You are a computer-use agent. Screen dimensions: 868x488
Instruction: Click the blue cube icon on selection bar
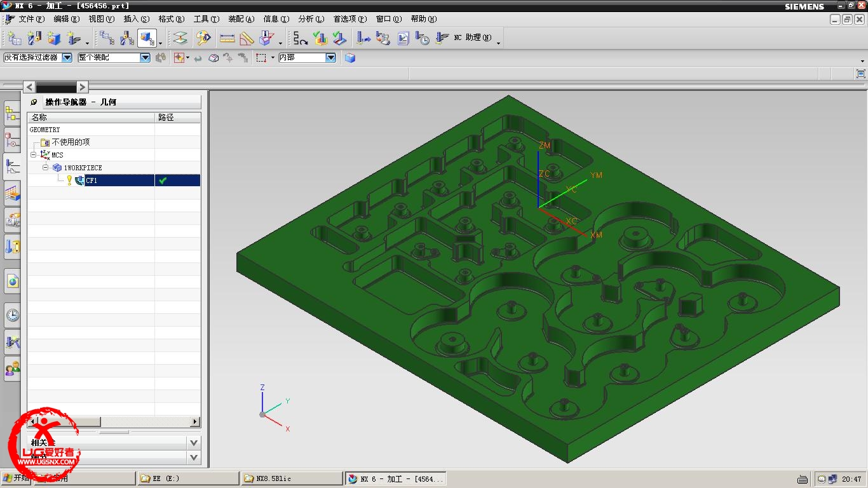(x=350, y=58)
